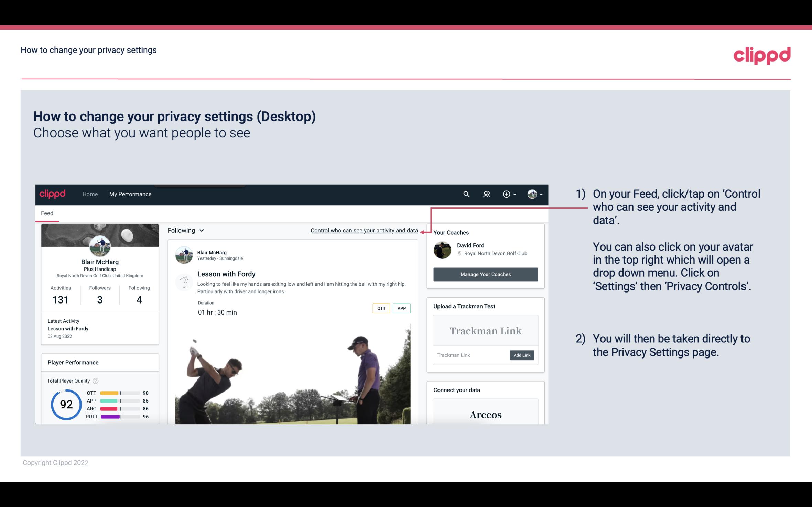Click Manage Your Coaches button
Screen dimensions: 812x507
(x=486, y=274)
